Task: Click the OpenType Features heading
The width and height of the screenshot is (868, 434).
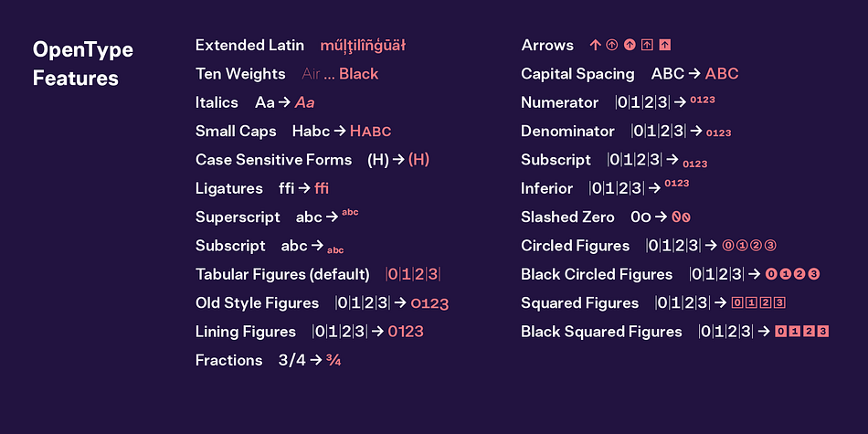Action: point(83,64)
